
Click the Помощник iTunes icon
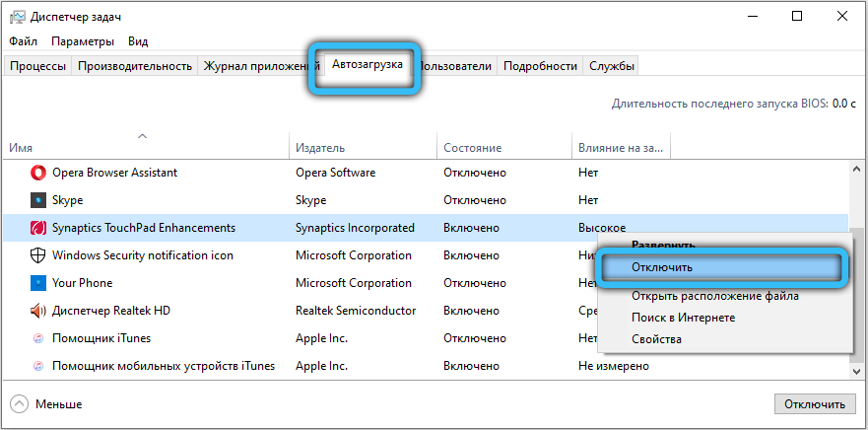pyautogui.click(x=38, y=338)
